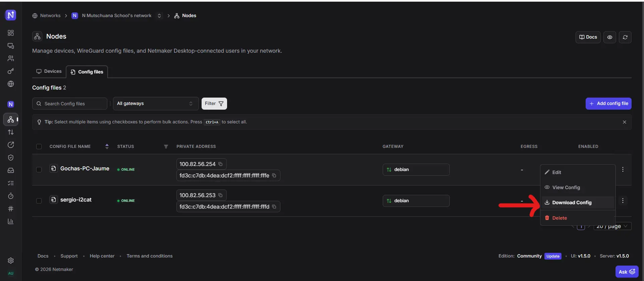Open the stopwatch sidebar icon

(x=11, y=196)
